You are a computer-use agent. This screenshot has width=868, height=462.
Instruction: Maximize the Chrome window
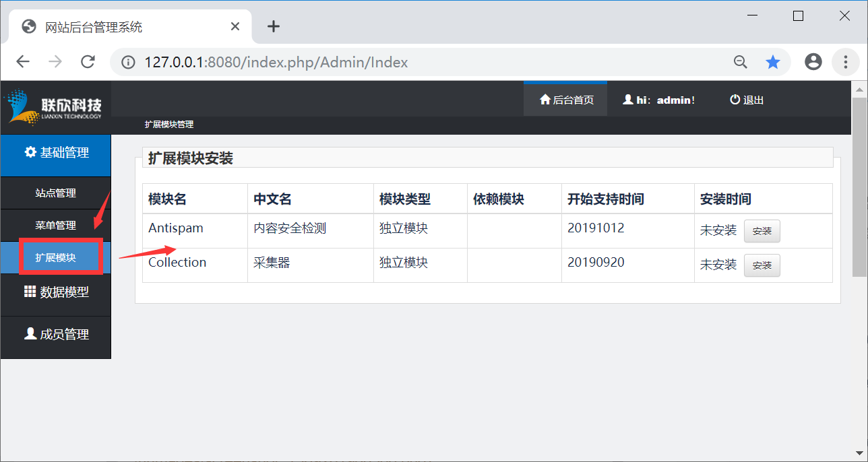click(798, 15)
